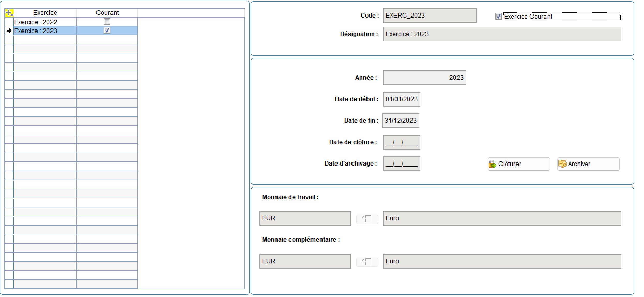The height and width of the screenshot is (297, 644).
Task: Click the Monnaie de travail Euro name field
Action: pyautogui.click(x=502, y=218)
